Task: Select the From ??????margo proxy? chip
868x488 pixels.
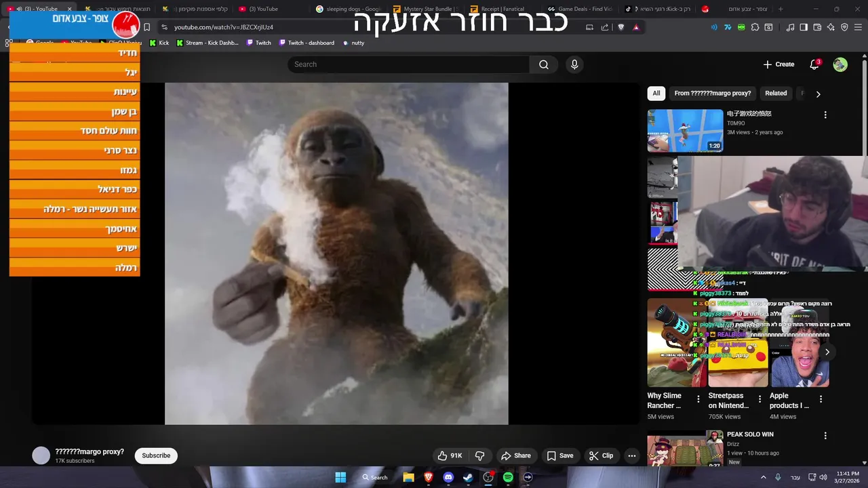Action: click(x=712, y=94)
